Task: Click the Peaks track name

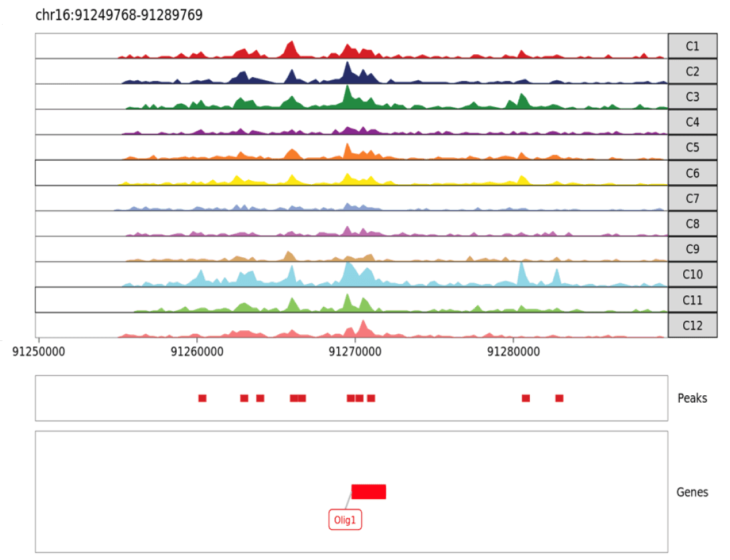Action: [x=692, y=399]
